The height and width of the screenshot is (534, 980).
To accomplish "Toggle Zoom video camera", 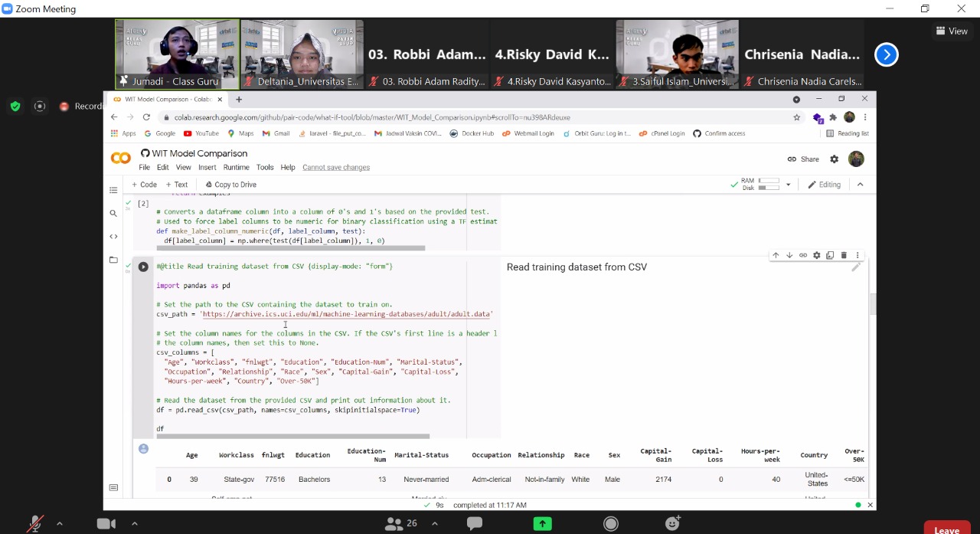I will 106,524.
